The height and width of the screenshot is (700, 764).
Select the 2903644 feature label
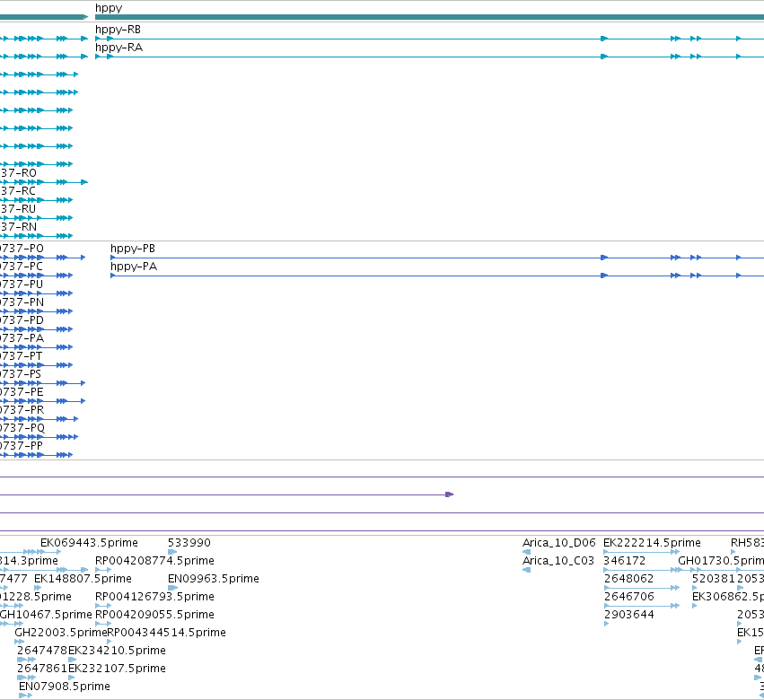click(x=629, y=615)
